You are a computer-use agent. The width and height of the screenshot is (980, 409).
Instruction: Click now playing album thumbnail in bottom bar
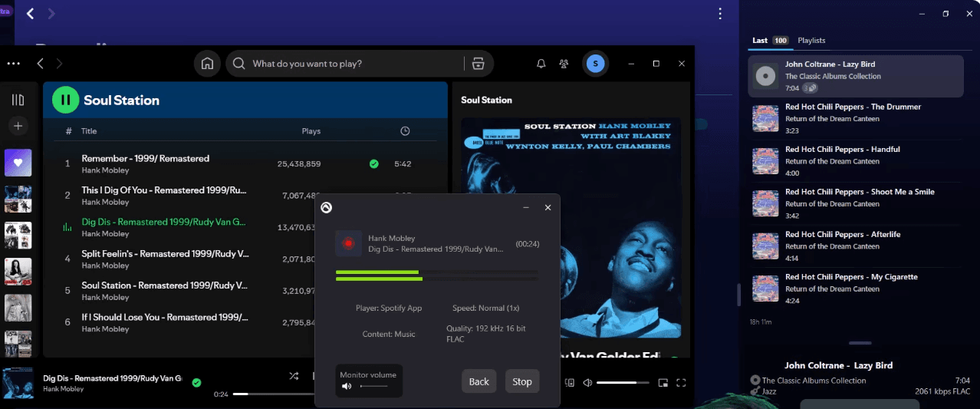[17, 384]
